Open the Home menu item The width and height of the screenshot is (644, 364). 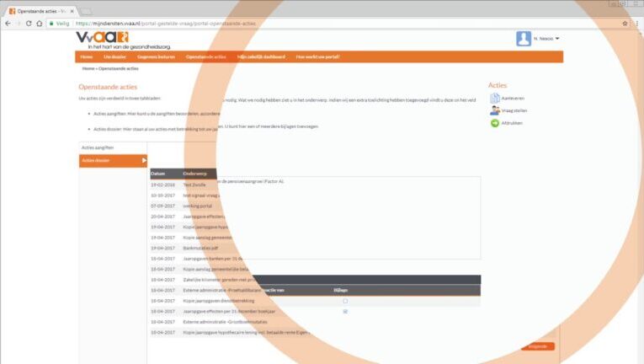(86, 56)
